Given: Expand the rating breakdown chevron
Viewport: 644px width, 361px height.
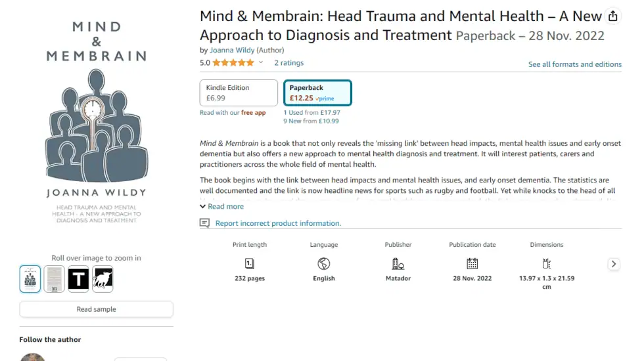Looking at the screenshot, I should [x=261, y=62].
